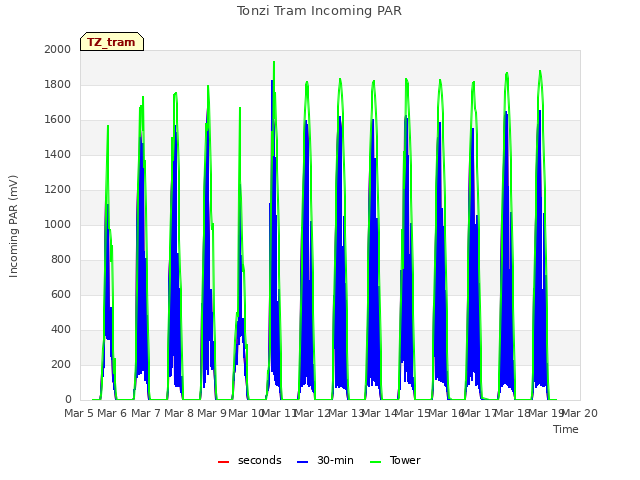
Task: Click the Incoming PAR (mV) axis label
Action: coord(13,227)
